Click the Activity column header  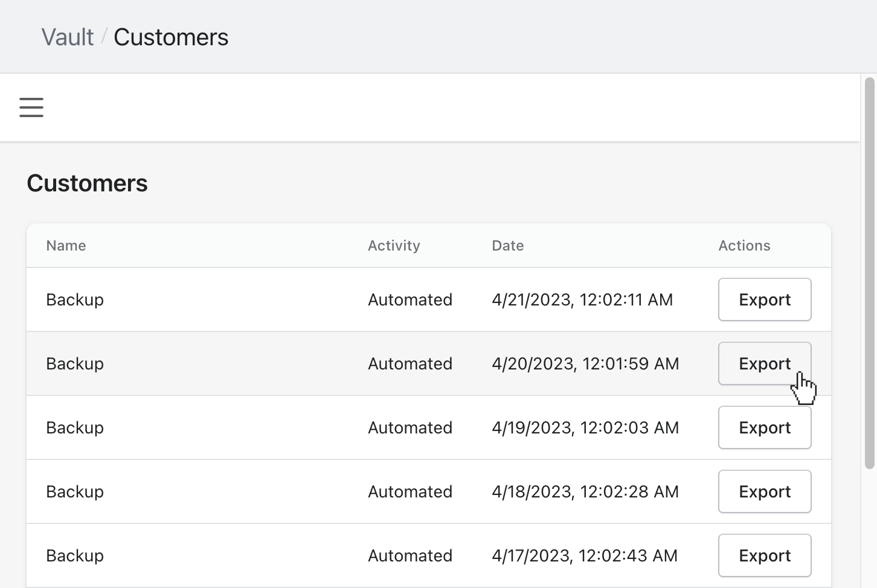pos(394,246)
